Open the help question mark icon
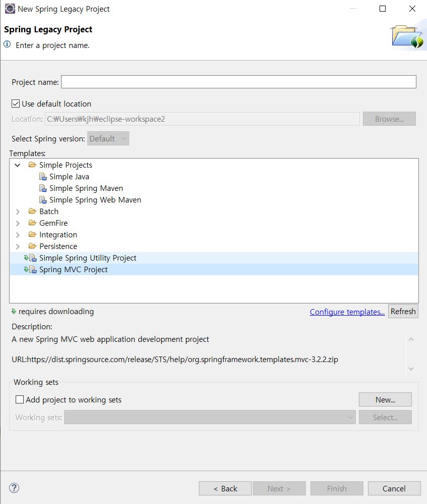Screen dimensions: 427x504 pyautogui.click(x=14, y=488)
